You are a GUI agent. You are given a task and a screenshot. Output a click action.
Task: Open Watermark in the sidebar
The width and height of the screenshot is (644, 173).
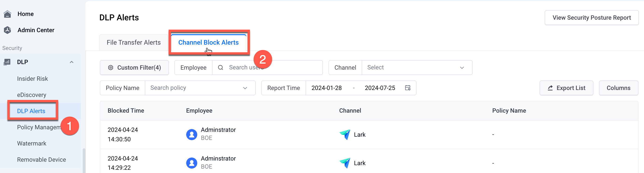[32, 143]
